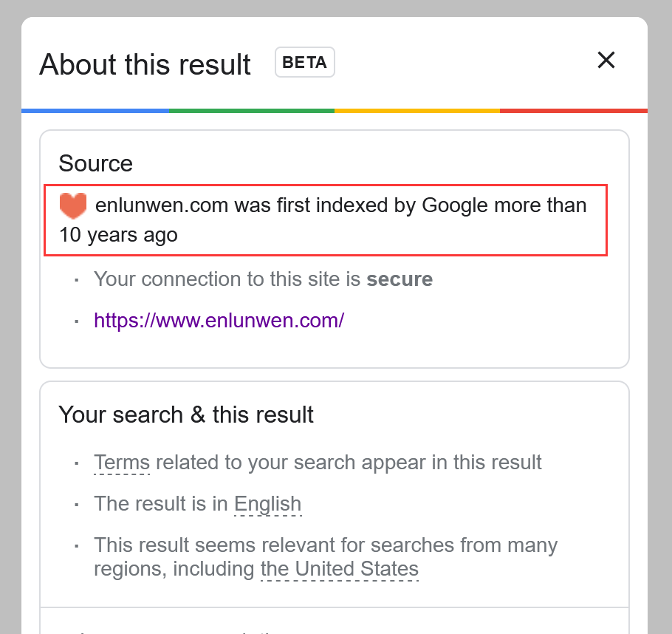Click the underlined Terms word
The width and height of the screenshot is (672, 634).
pyautogui.click(x=122, y=463)
